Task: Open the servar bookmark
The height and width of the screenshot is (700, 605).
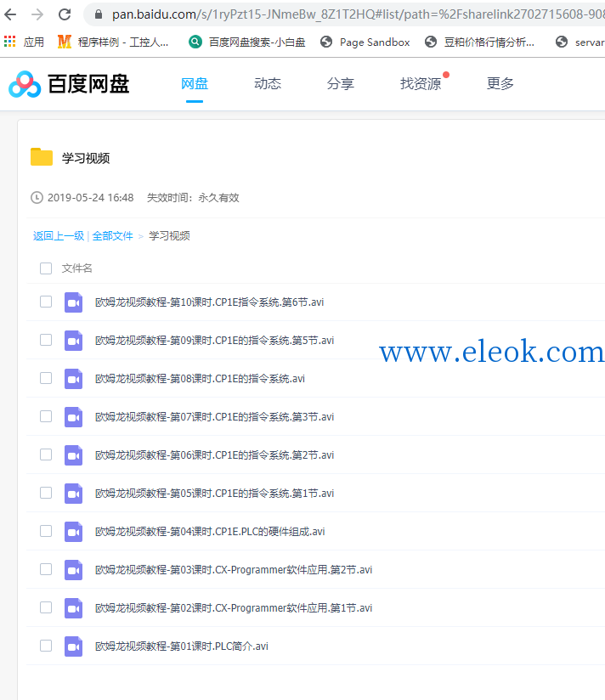Action: click(x=580, y=42)
